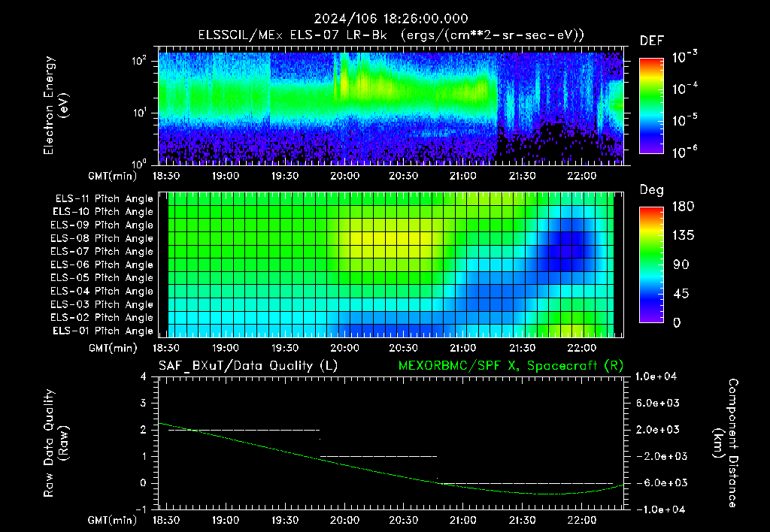Click the green MEXORBMC/SPF X, Spacecraft (R) label
Screen dimensions: 770x532
pos(511,366)
